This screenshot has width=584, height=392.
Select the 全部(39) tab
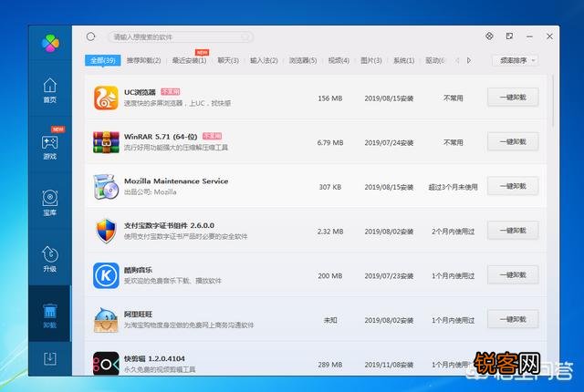click(103, 60)
